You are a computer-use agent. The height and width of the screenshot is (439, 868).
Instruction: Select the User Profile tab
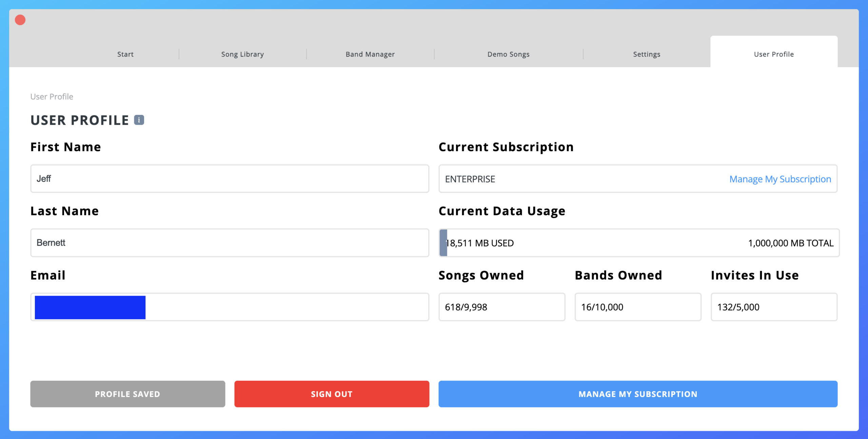pyautogui.click(x=774, y=54)
